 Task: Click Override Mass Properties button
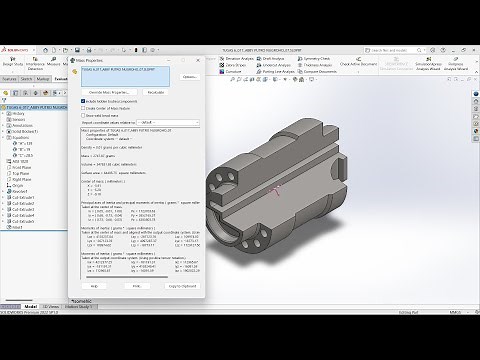(x=109, y=92)
